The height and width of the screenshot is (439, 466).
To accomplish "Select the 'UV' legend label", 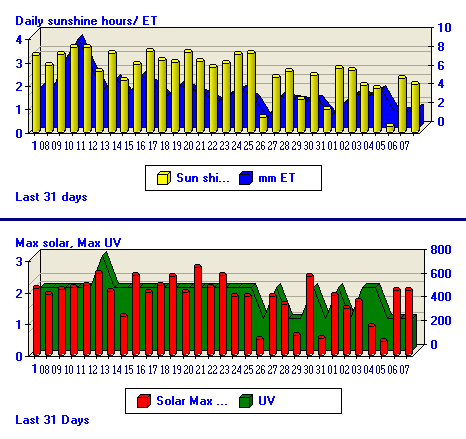I will [267, 401].
